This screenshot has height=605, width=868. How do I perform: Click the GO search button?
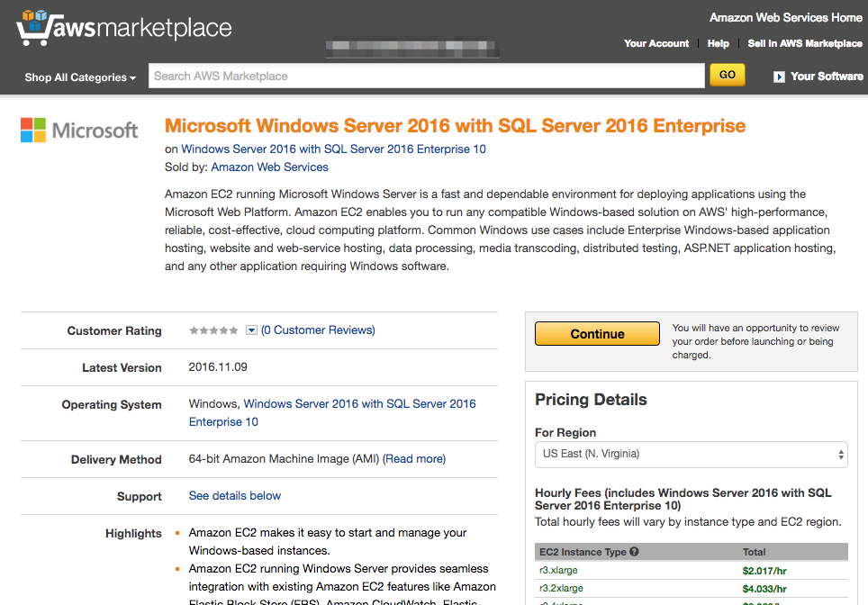[x=727, y=75]
